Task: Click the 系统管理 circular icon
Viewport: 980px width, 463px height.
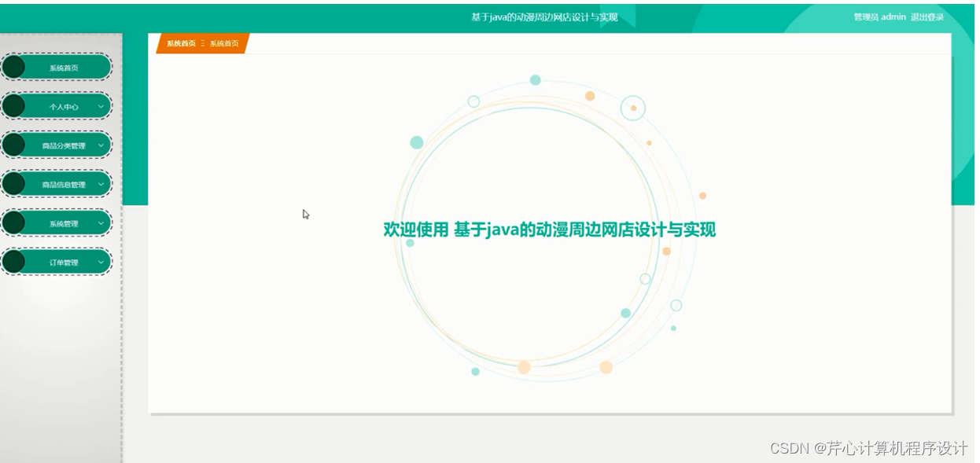Action: point(15,222)
